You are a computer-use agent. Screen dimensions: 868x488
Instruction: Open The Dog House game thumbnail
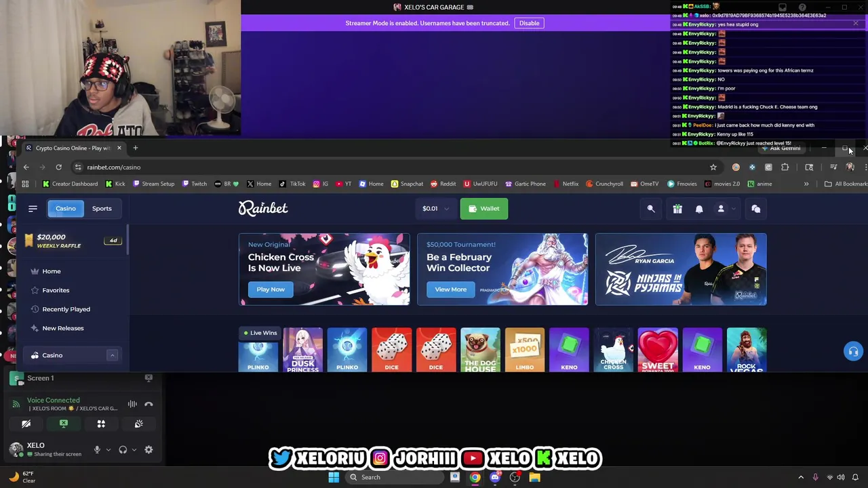pyautogui.click(x=480, y=350)
